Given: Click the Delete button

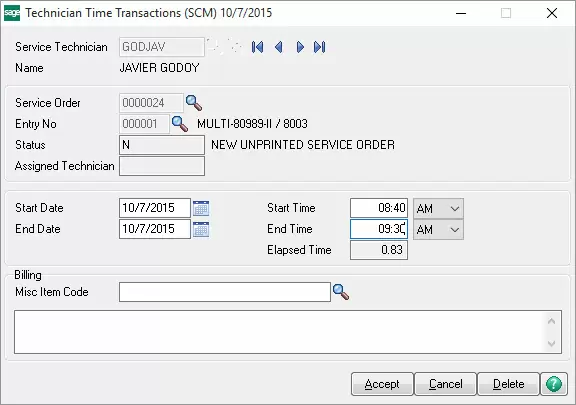Looking at the screenshot, I should click(x=509, y=384).
